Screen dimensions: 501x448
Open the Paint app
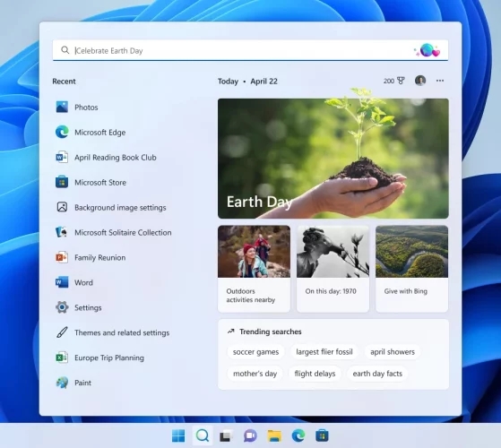click(x=73, y=383)
